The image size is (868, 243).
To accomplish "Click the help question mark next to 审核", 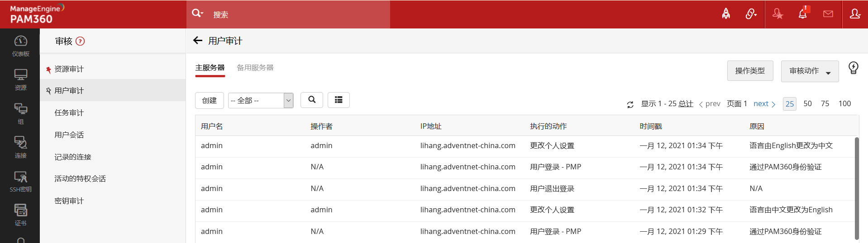I will point(80,41).
